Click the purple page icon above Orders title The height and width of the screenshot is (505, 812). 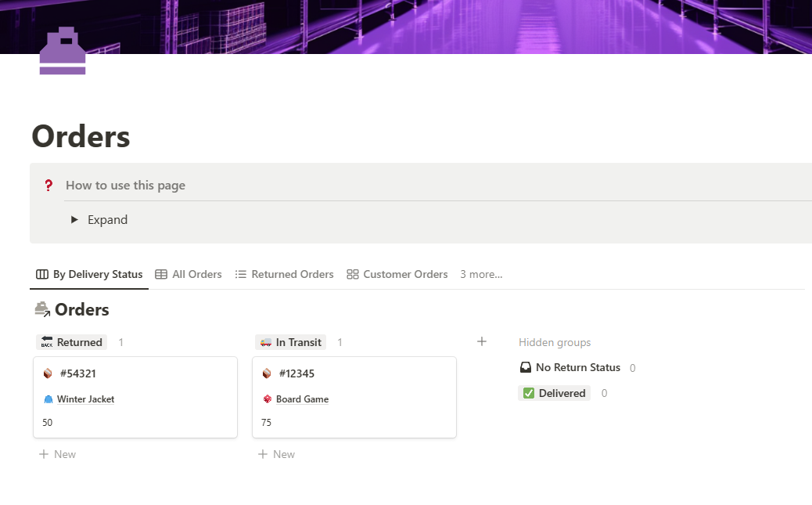tap(63, 50)
